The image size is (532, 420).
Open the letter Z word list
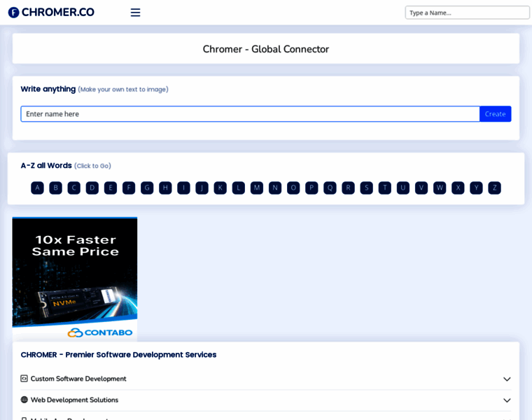click(495, 188)
